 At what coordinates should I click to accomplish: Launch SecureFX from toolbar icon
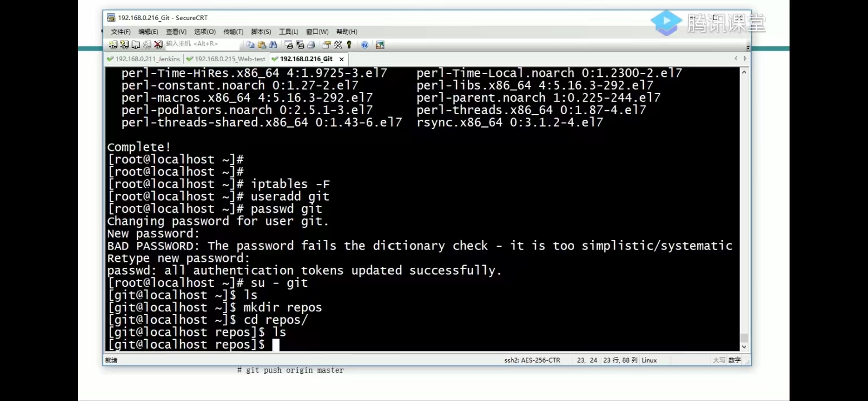(x=380, y=45)
